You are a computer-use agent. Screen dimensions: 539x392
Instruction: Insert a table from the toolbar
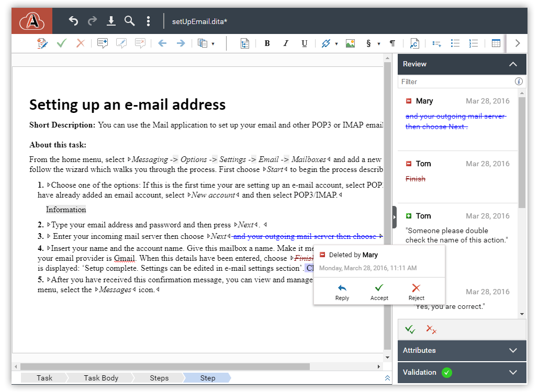click(496, 43)
